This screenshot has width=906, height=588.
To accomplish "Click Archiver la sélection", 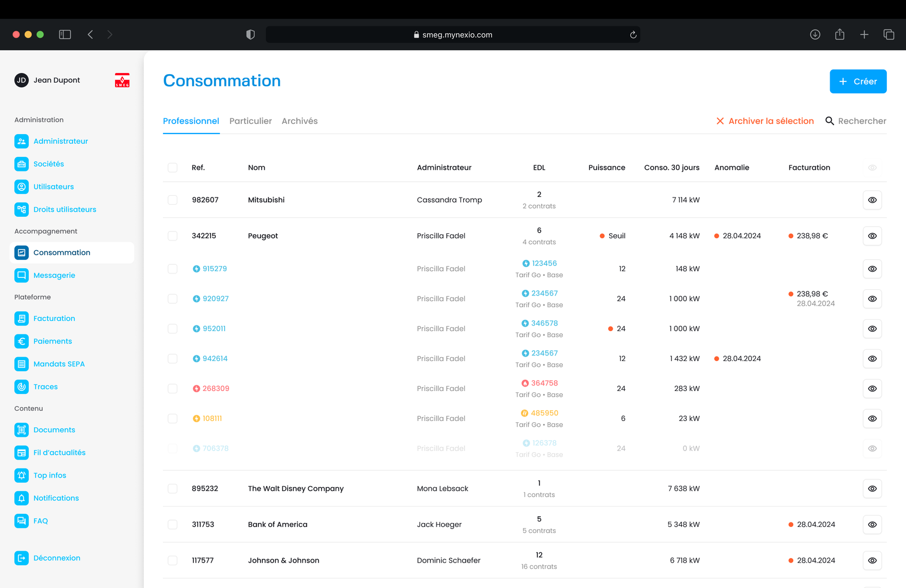I will 765,121.
